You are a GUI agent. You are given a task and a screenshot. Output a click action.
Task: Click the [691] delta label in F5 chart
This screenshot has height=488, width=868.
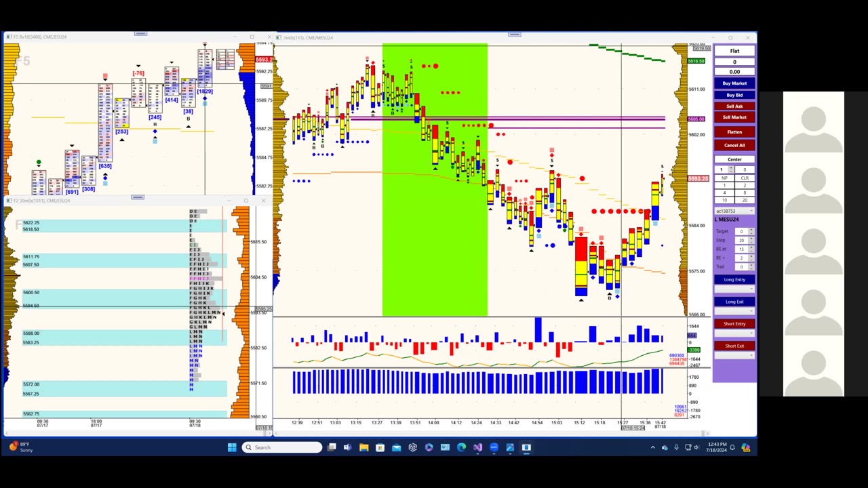tap(72, 192)
